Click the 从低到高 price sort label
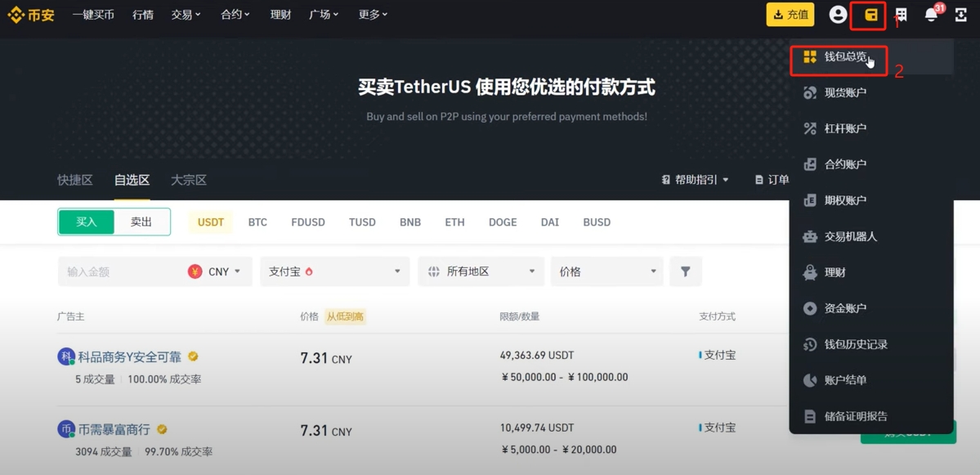Image resolution: width=980 pixels, height=475 pixels. click(345, 316)
